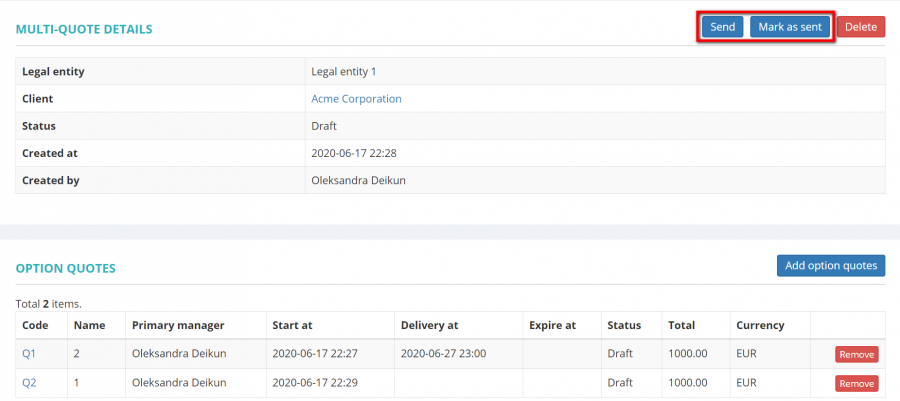Click the Start at column header

292,325
